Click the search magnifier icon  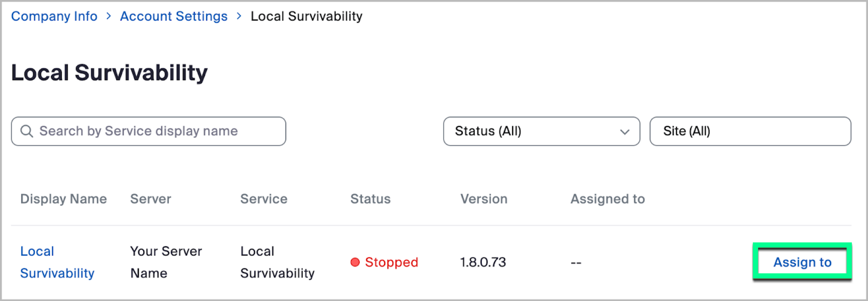tap(27, 131)
